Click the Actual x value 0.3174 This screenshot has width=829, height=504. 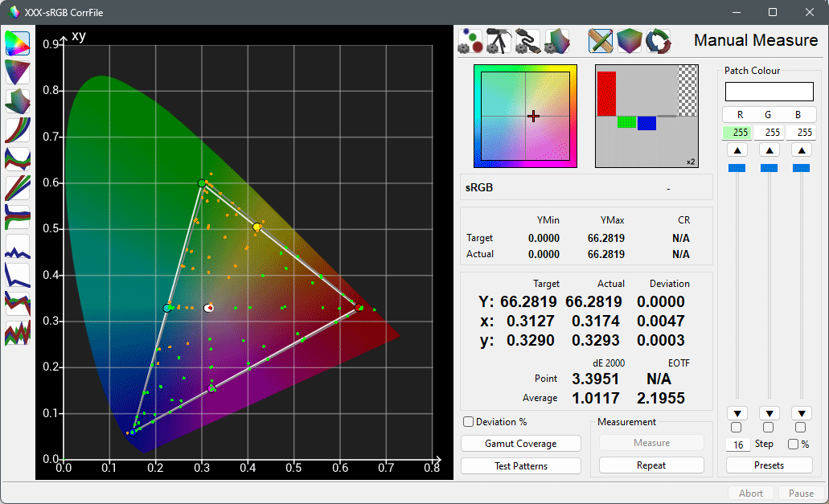tap(595, 321)
